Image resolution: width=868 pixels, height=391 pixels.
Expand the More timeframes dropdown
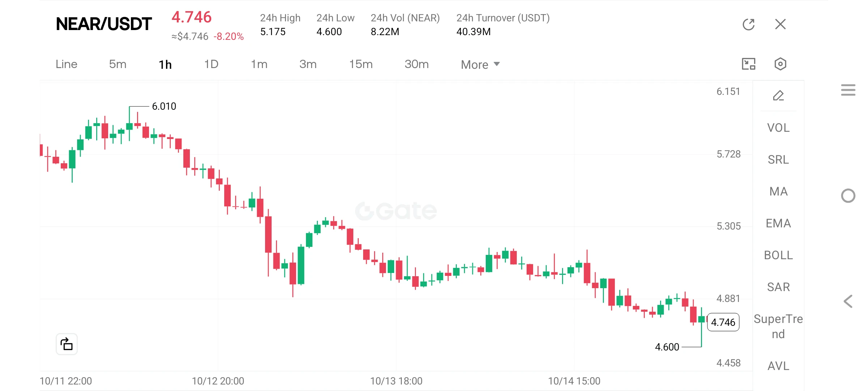tap(480, 64)
